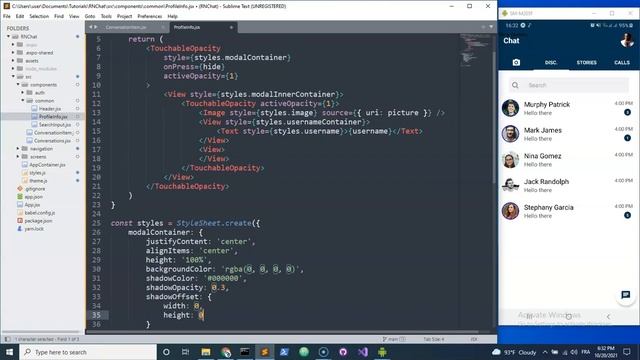Screen dimensions: 640x360
Task: Open package.json in the sidebar
Action: pos(38,220)
